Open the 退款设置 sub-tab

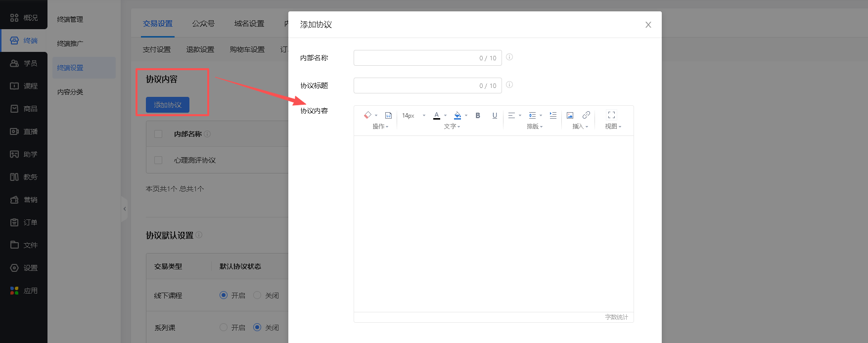point(200,49)
